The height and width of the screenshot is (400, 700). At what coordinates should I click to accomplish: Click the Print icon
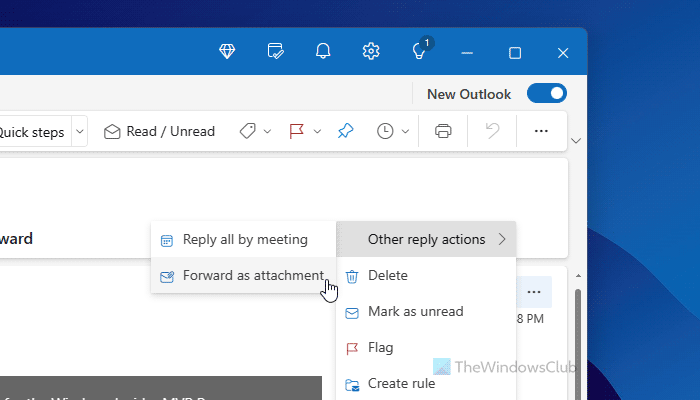(x=443, y=131)
